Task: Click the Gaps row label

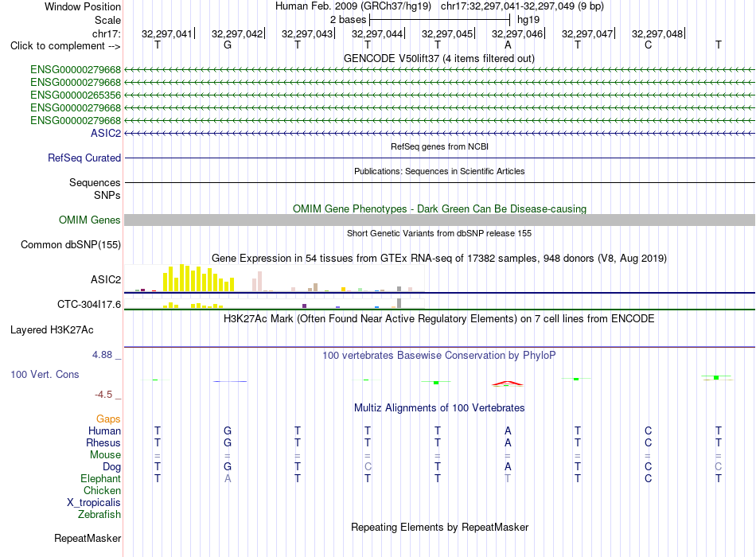Action: [x=108, y=419]
